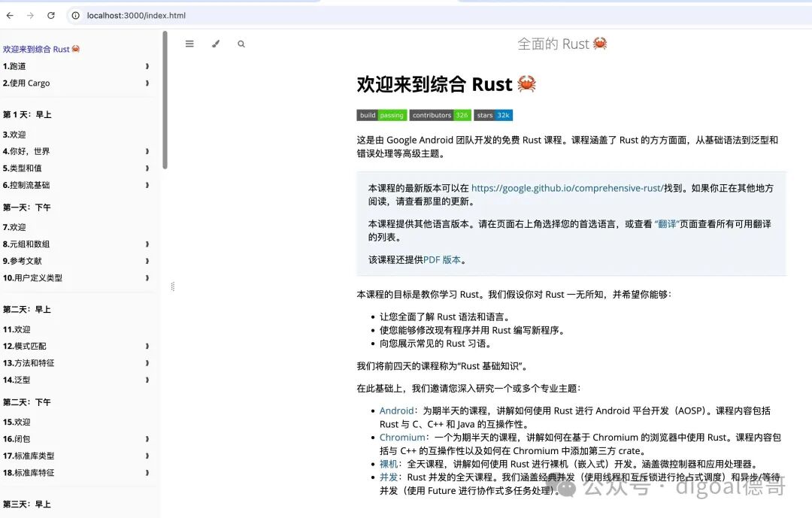Toggle the sidebar with the hamburger icon
The height and width of the screenshot is (518, 812).
pos(189,44)
